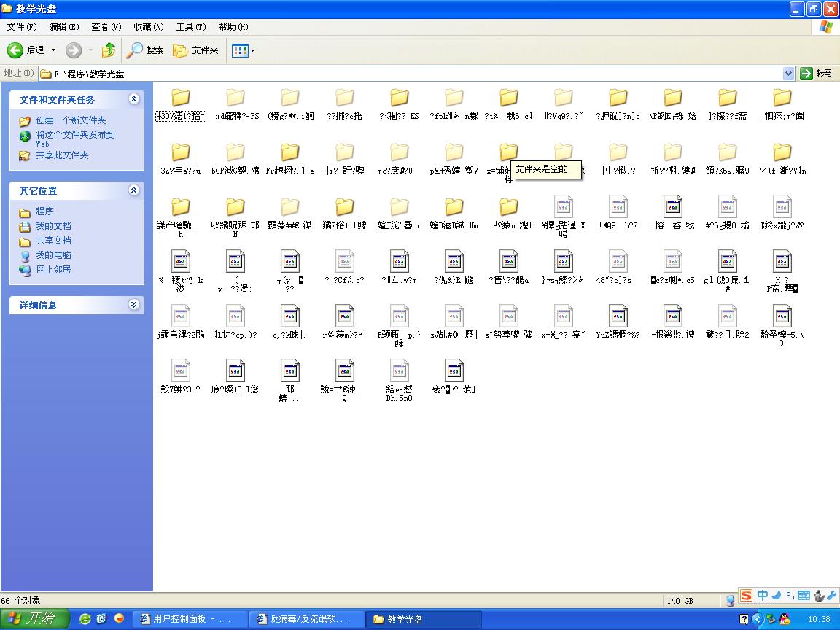
Task: Open the Views icon in toolbar
Action: pos(239,50)
